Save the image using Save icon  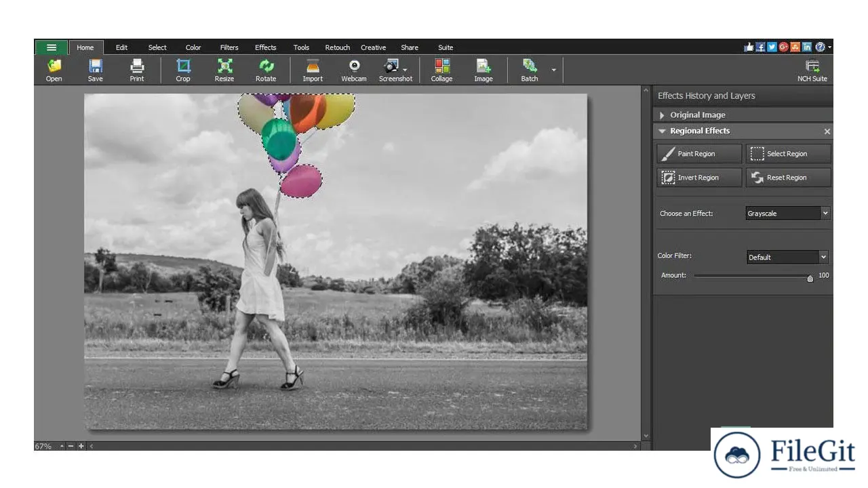pyautogui.click(x=96, y=70)
